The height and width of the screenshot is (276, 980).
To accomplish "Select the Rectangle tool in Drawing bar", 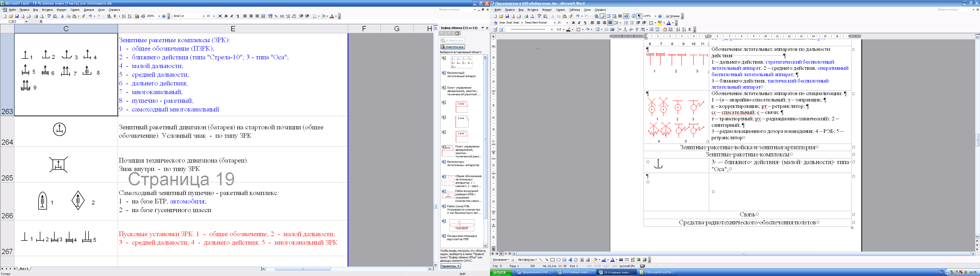I will point(552,260).
